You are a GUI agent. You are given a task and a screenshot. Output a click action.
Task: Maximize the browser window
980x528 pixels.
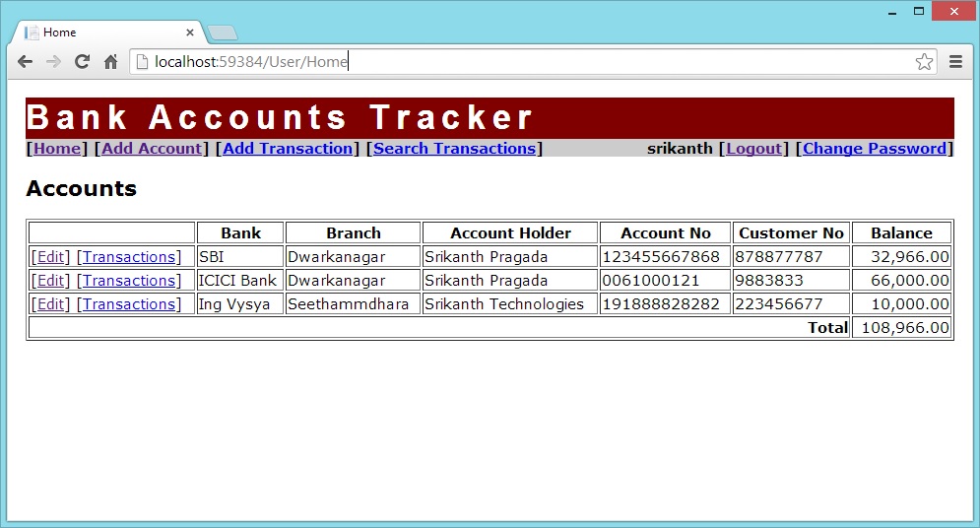(919, 11)
